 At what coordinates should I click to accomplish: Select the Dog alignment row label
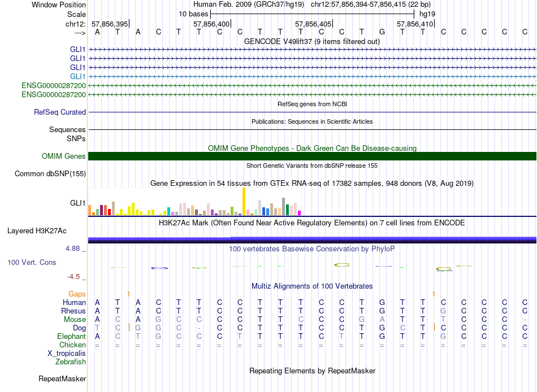(79, 328)
